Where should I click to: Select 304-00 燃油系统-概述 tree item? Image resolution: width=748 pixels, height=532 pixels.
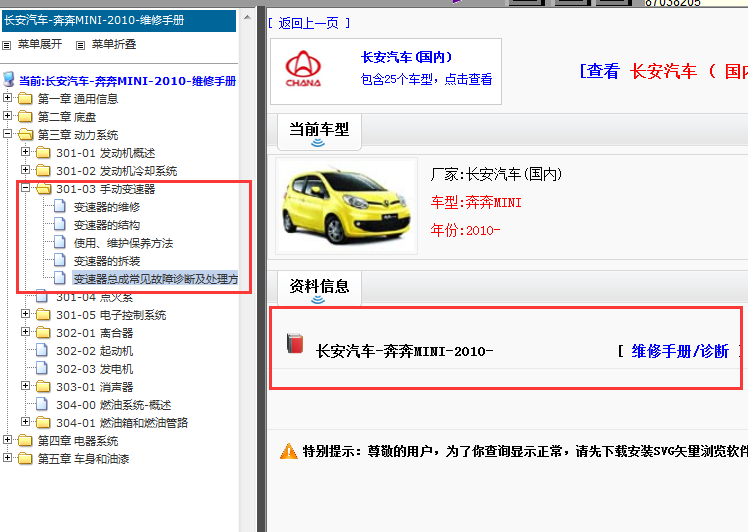click(x=114, y=405)
